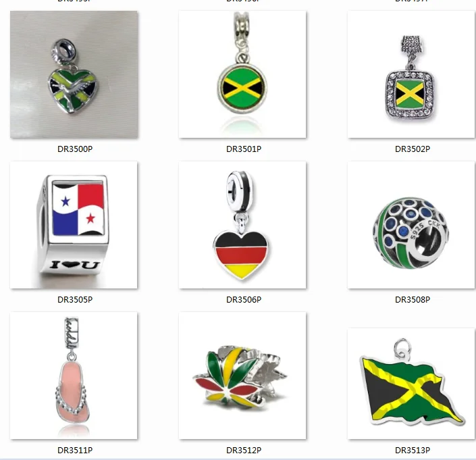Viewport: 476px width, 460px height.
Task: Click the DR3505P file name label
Action: pyautogui.click(x=75, y=300)
